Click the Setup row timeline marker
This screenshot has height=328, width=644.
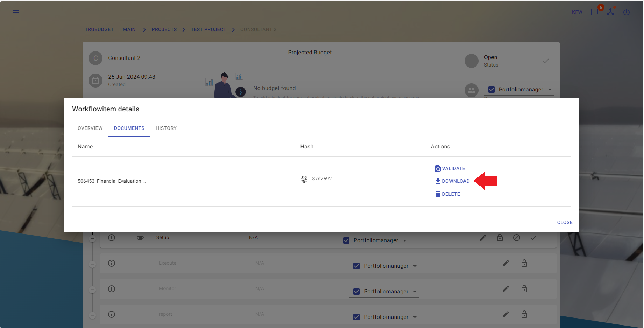coord(92,239)
